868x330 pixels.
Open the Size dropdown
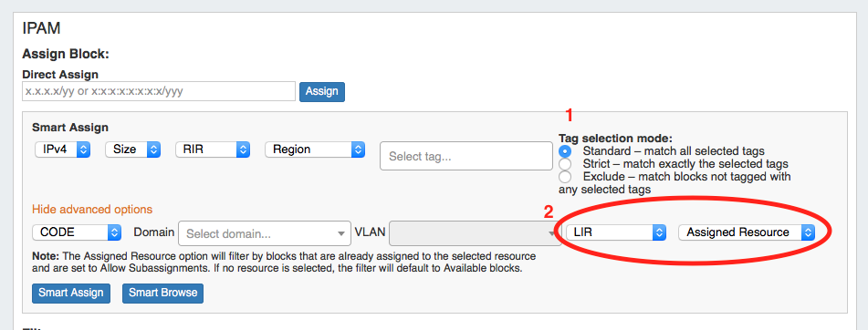[133, 150]
